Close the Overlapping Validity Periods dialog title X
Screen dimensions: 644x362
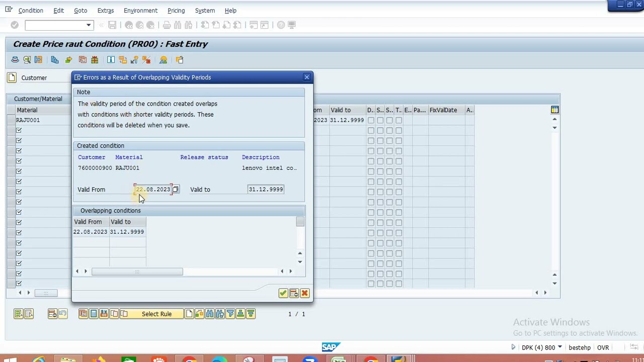point(306,77)
